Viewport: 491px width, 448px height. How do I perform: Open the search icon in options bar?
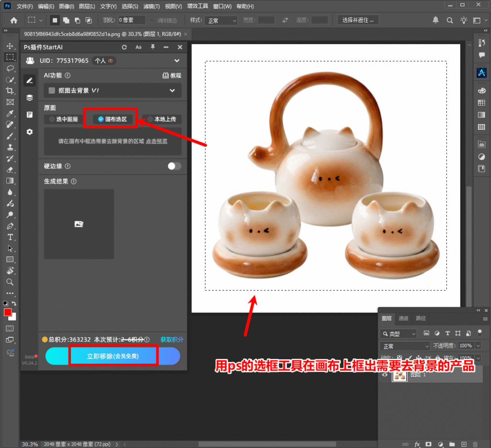(x=450, y=20)
